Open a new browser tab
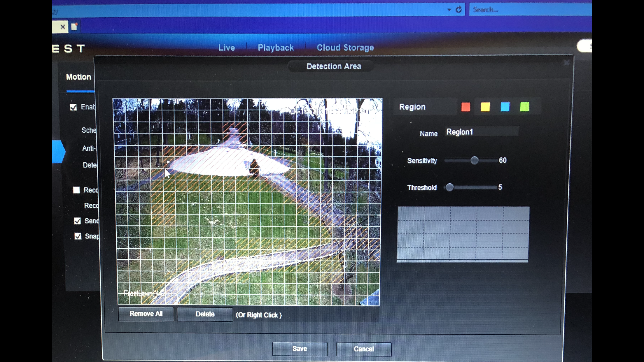644x362 pixels. point(74,27)
